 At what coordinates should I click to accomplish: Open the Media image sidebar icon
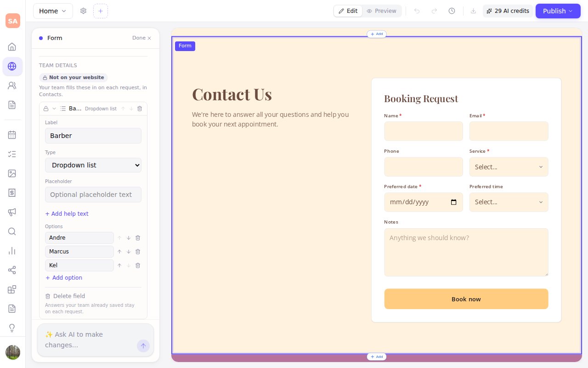[12, 173]
